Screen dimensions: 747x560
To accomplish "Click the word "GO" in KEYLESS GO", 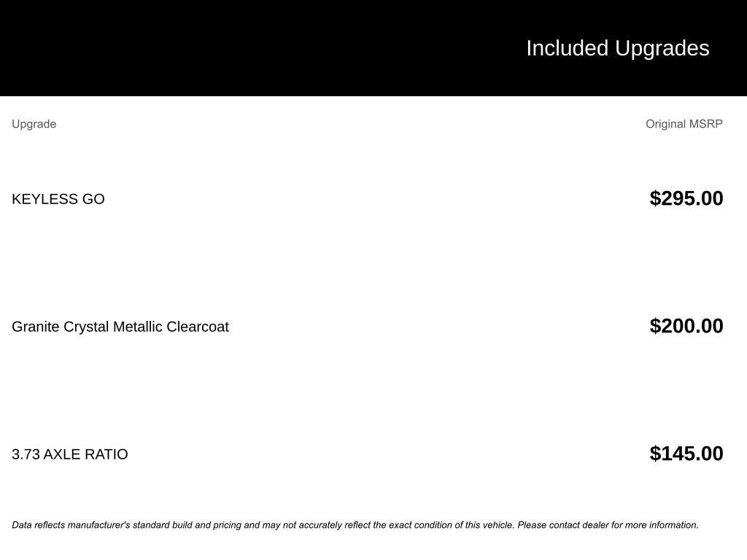I will click(93, 199).
